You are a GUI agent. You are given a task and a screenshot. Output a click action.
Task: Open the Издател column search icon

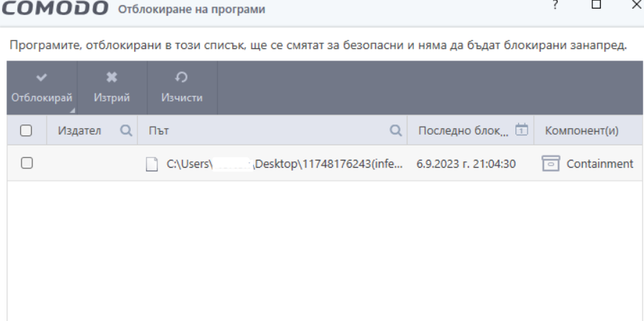coord(126,130)
